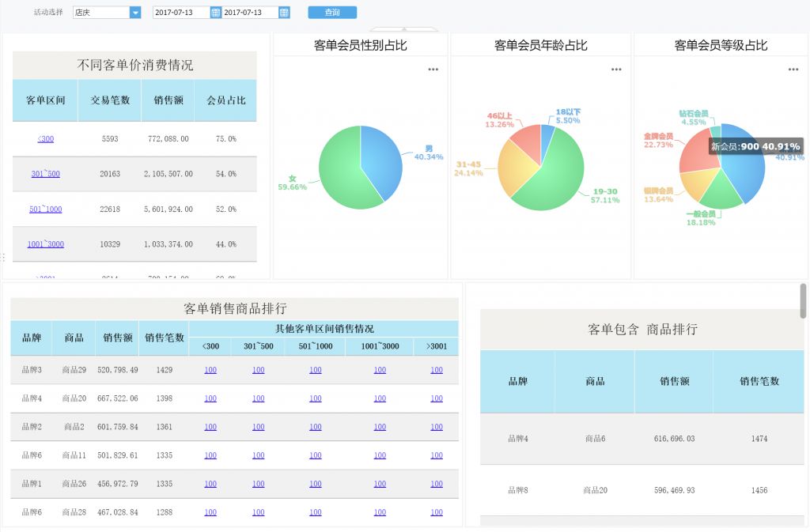Click the transaction count 22618
This screenshot has width=810, height=532.
click(x=110, y=209)
